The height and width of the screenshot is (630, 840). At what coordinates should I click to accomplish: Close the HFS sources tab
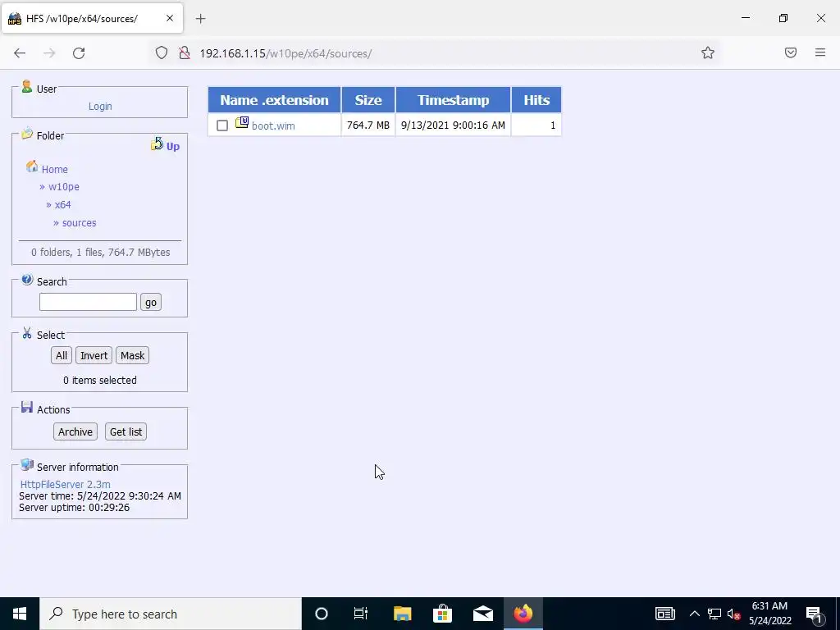pyautogui.click(x=169, y=18)
